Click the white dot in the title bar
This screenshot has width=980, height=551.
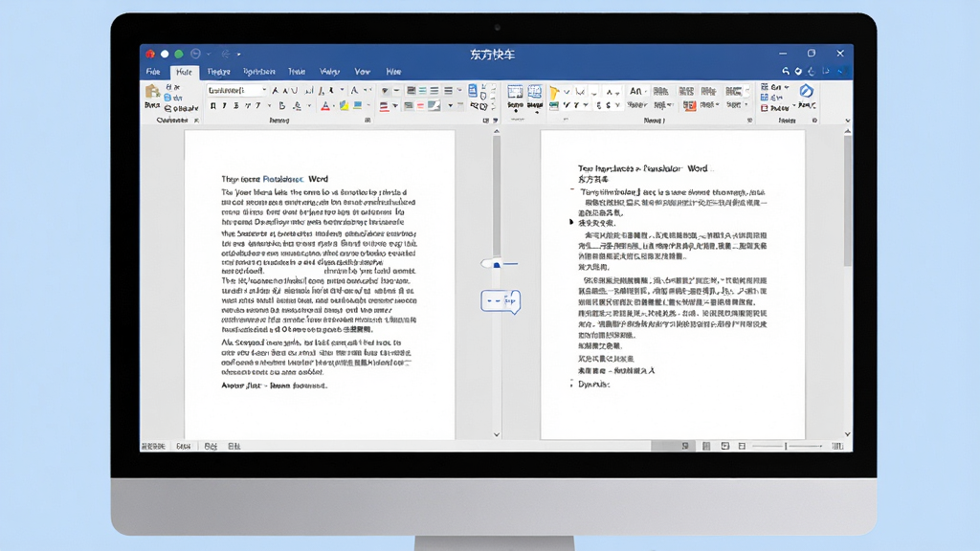tap(165, 54)
